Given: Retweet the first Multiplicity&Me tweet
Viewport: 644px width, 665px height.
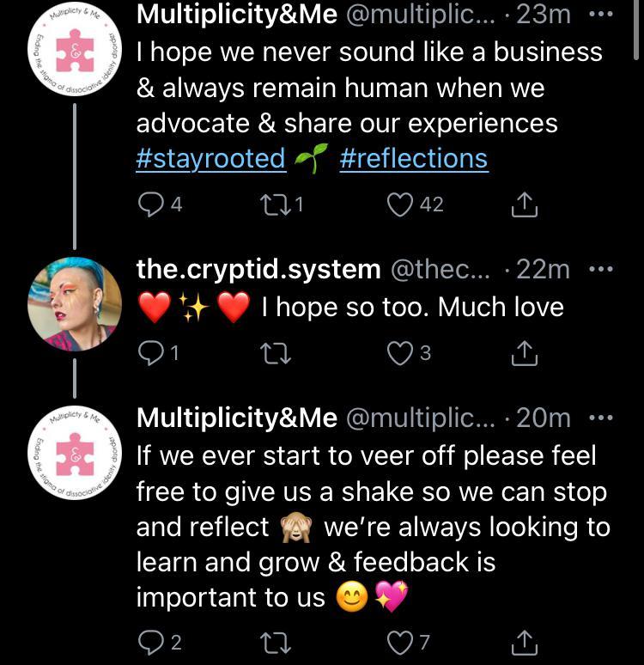Looking at the screenshot, I should (x=276, y=204).
